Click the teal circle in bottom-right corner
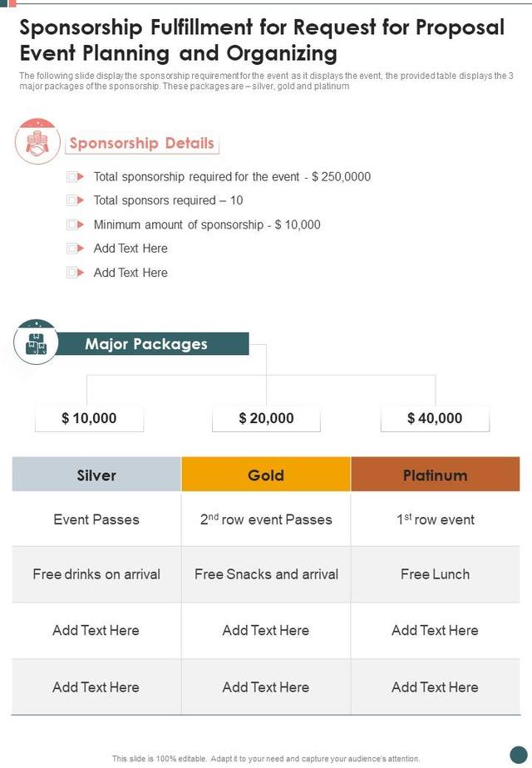The width and height of the screenshot is (532, 768). tap(518, 754)
